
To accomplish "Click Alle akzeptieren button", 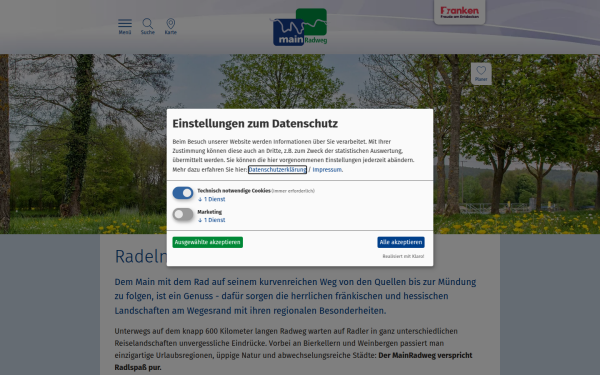I will [401, 242].
